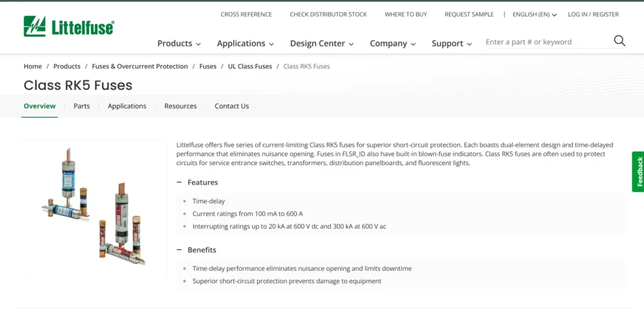Image resolution: width=644 pixels, height=309 pixels.
Task: Go to Check Distributor Stock
Action: click(x=328, y=14)
